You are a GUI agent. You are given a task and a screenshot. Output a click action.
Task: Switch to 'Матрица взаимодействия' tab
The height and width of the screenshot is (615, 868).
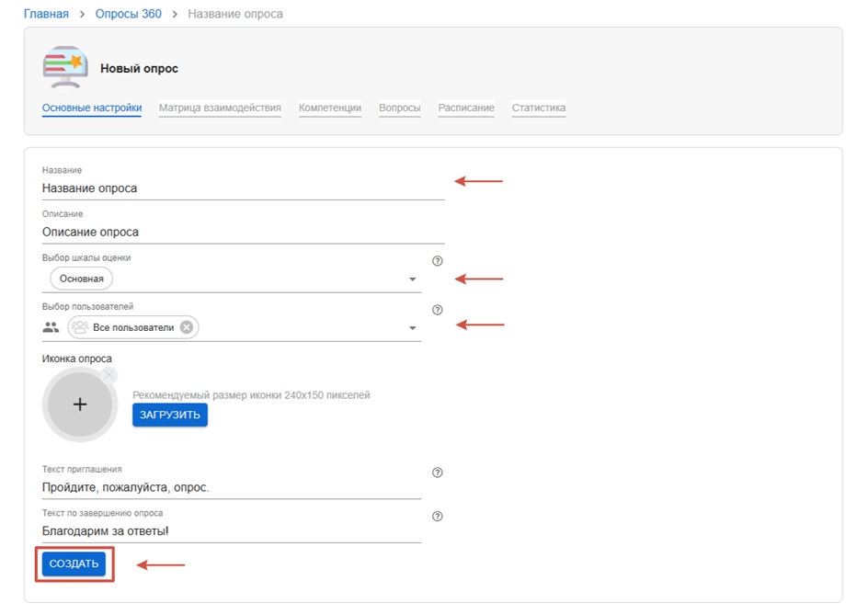(220, 108)
